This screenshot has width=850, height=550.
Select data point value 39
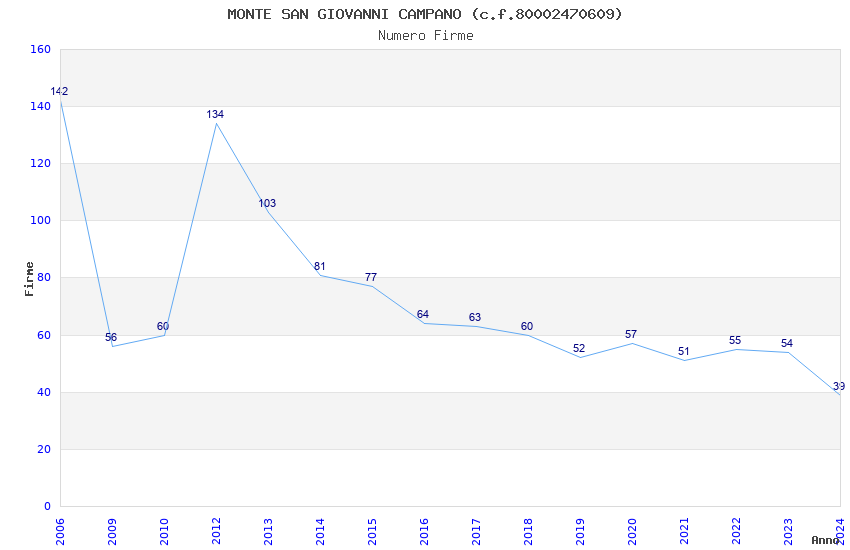click(x=839, y=386)
